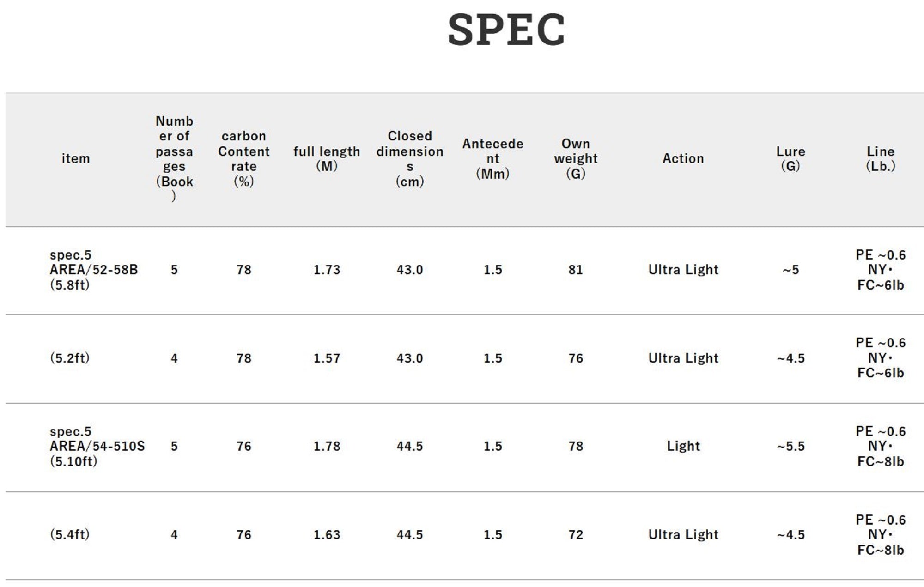This screenshot has width=924, height=587.
Task: Click the spec.5 AREA/54-510S item cell
Action: click(x=97, y=446)
